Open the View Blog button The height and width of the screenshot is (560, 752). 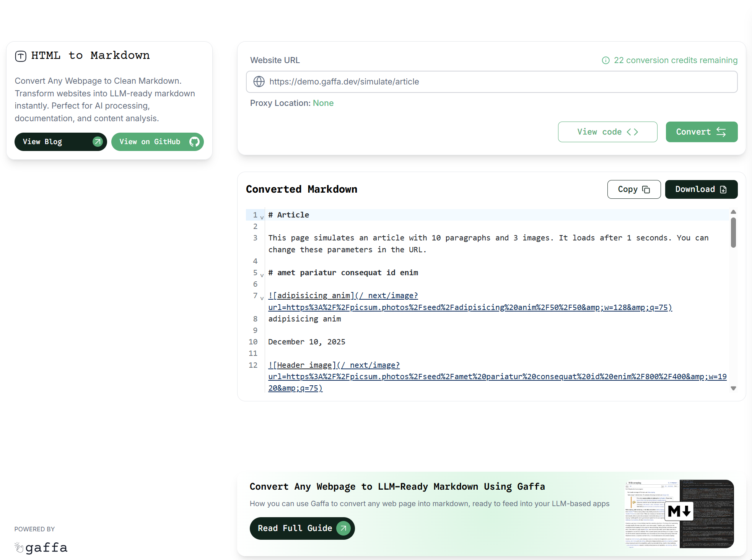[x=61, y=142]
